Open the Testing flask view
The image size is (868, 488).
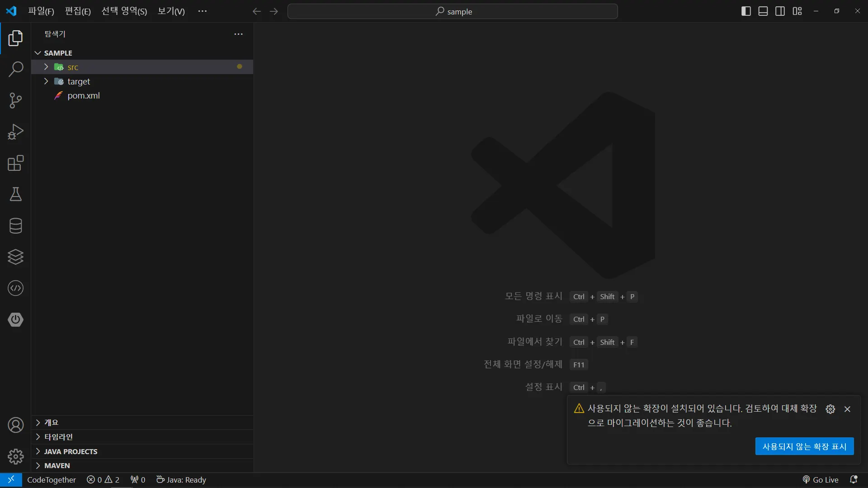tap(15, 194)
